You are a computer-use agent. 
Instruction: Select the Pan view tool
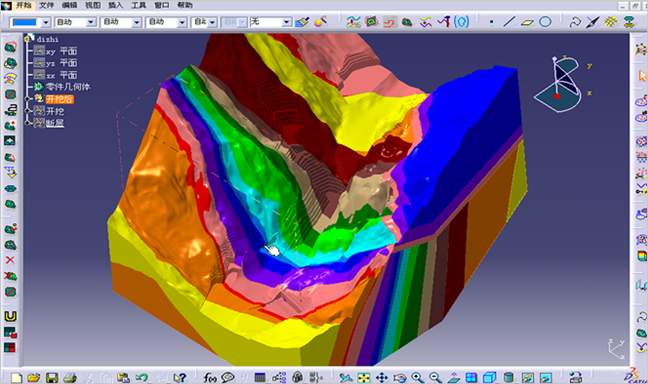coord(381,377)
